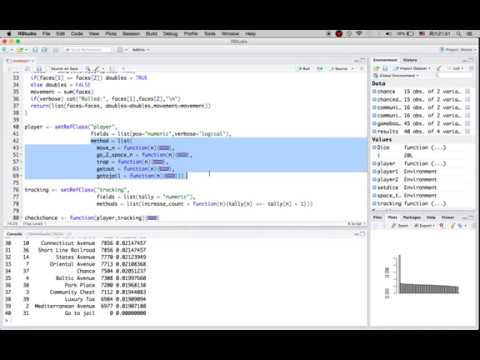The height and width of the screenshot is (360, 480).
Task: Expand the chance data frame entry
Action: [375, 91]
